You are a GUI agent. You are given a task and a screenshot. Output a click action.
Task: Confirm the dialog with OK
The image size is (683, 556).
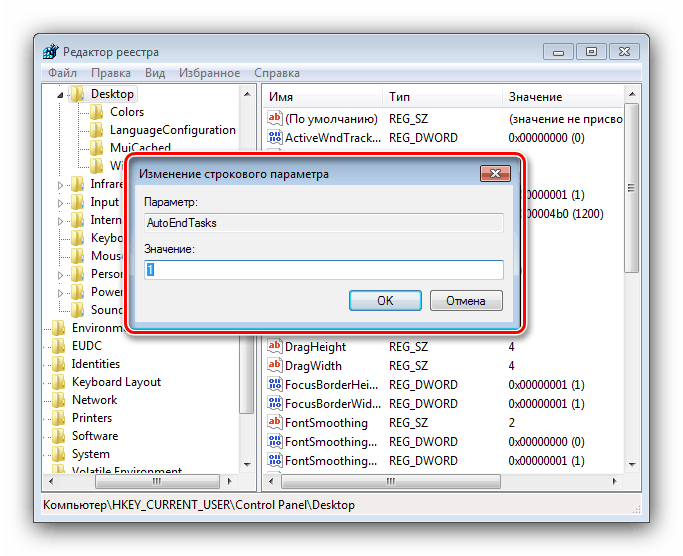[x=385, y=301]
